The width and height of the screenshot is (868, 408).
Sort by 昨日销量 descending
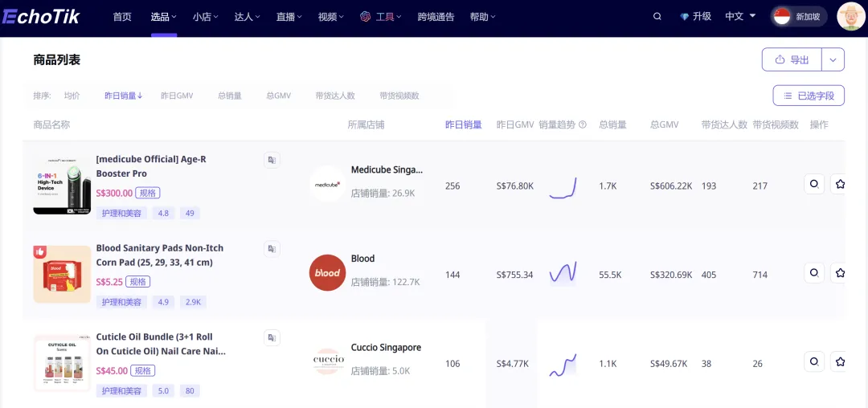tap(124, 96)
